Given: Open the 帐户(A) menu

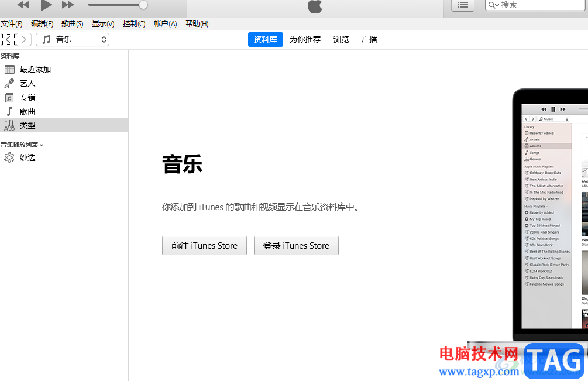Looking at the screenshot, I should (x=166, y=23).
